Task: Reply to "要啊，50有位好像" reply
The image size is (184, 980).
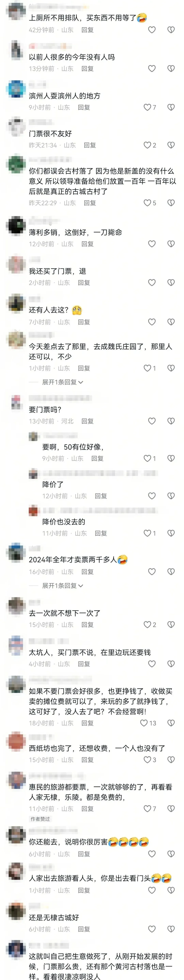Action: pos(97,458)
